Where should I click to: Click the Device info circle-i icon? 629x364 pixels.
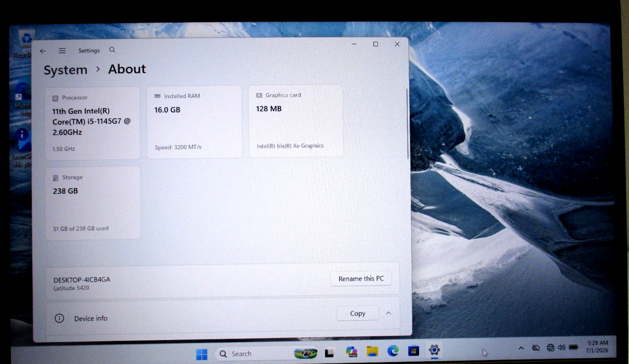click(59, 318)
